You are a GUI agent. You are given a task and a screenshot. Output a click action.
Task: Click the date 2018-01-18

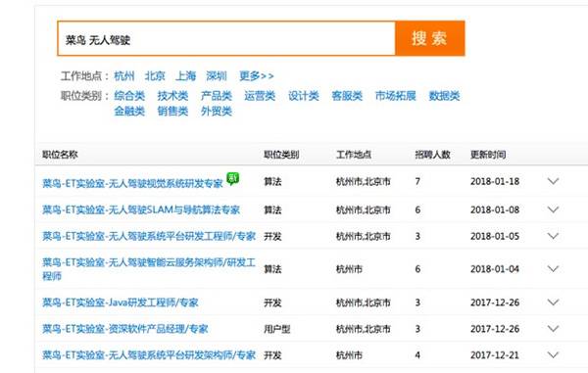point(495,182)
